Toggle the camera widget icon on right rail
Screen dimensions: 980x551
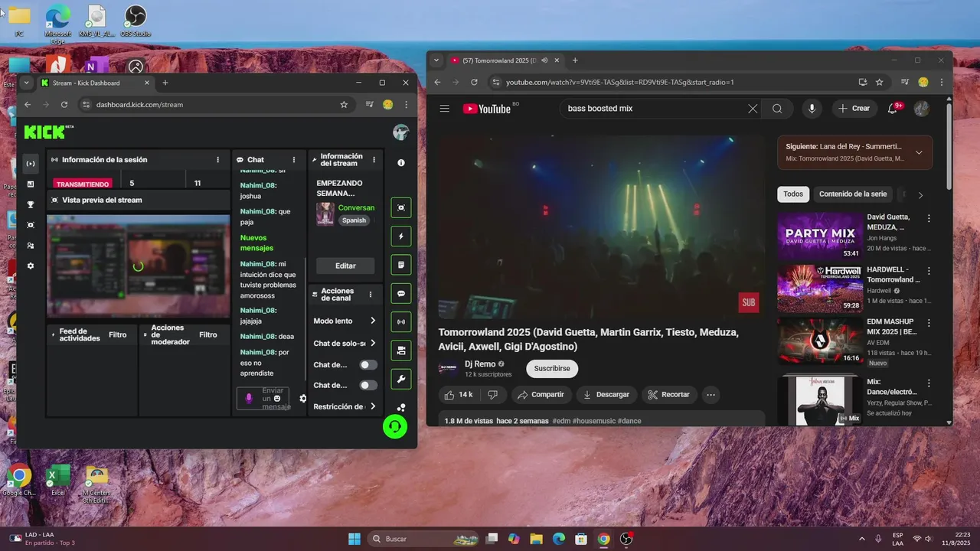tap(400, 350)
